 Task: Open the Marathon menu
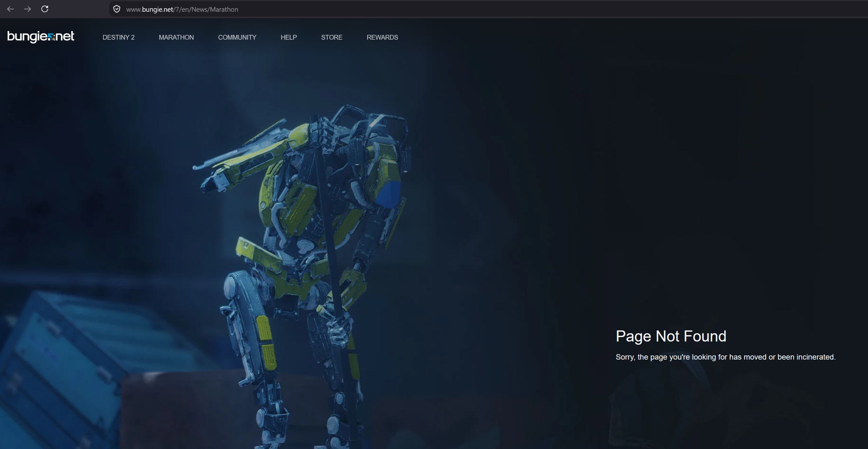(176, 37)
